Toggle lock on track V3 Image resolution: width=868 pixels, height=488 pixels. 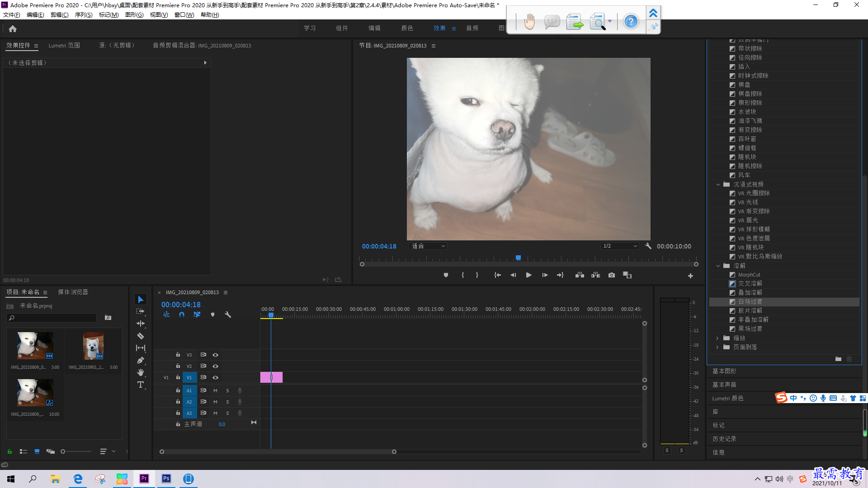[x=178, y=355]
